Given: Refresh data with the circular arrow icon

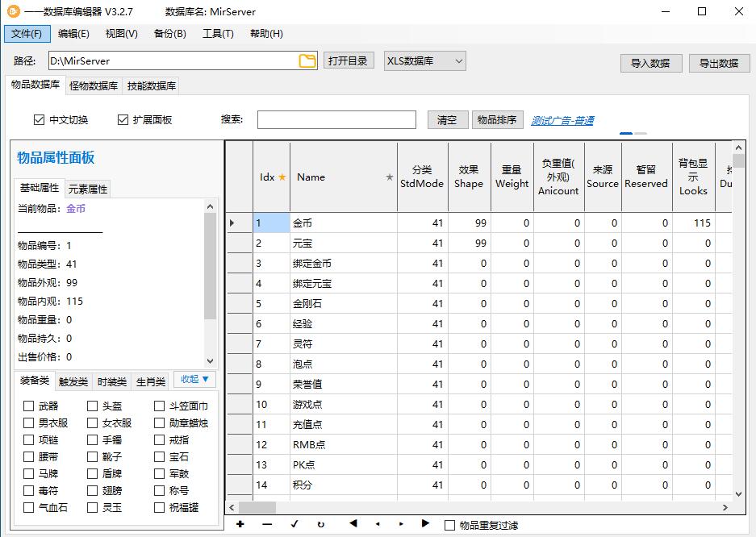Looking at the screenshot, I should point(320,524).
